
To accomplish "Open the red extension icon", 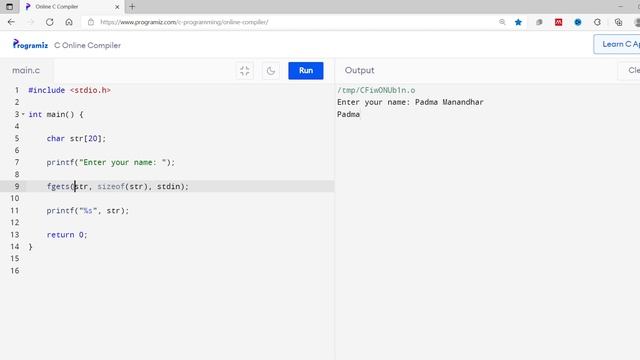I will (558, 22).
